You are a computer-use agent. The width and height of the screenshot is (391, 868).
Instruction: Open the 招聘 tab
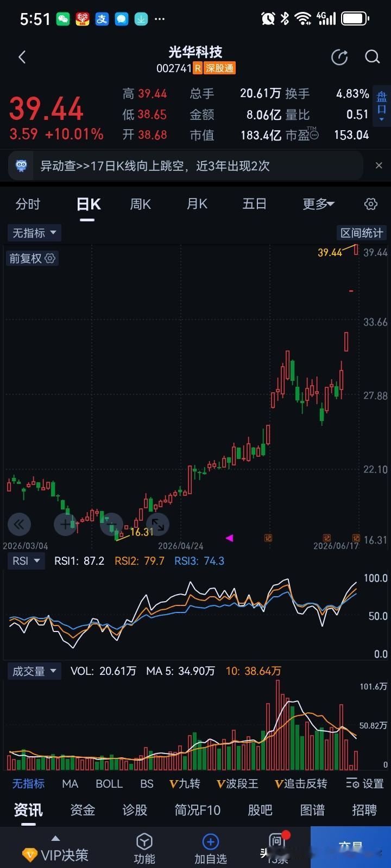click(x=364, y=810)
